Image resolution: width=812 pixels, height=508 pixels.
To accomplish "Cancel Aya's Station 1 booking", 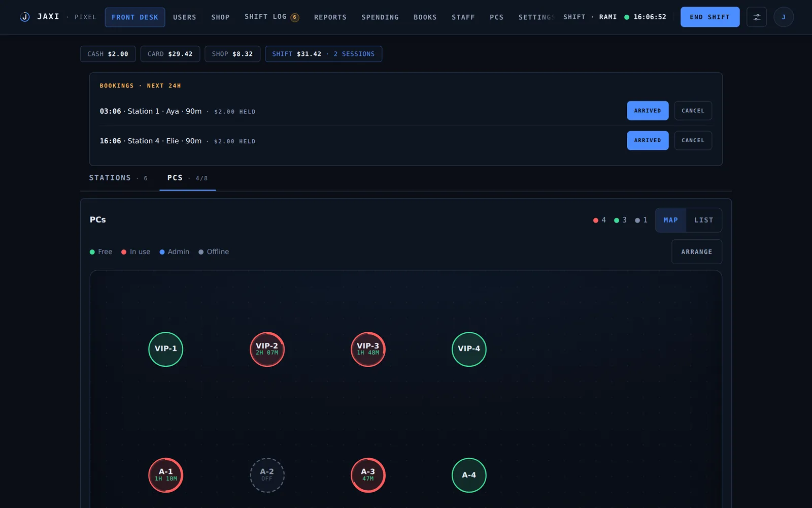I will pyautogui.click(x=693, y=111).
